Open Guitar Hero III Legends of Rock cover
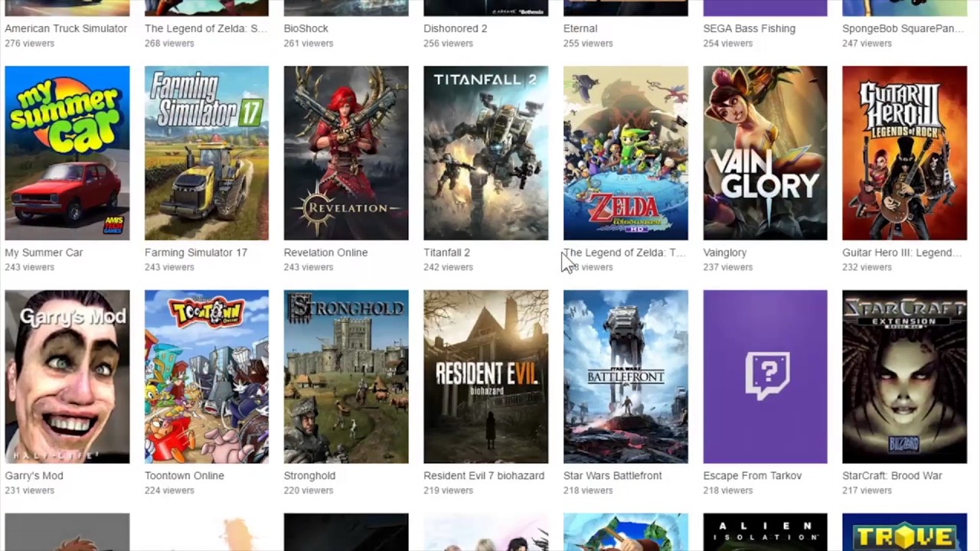Screen dimensions: 980x551 pos(905,153)
